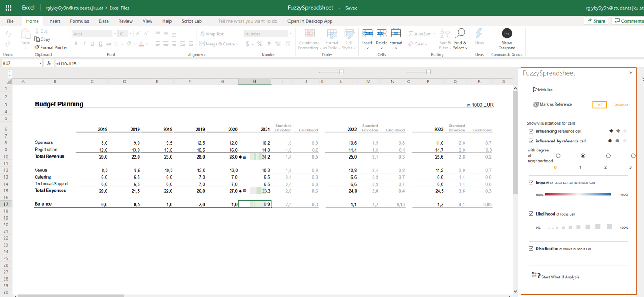
Task: Click the insert function fx icon
Action: coord(49,64)
